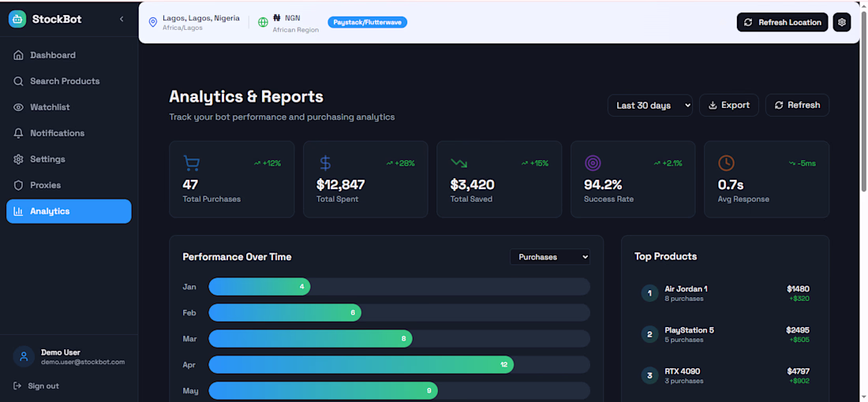The image size is (868, 402).
Task: Select the Air Jordan 1 top product row
Action: tap(724, 293)
